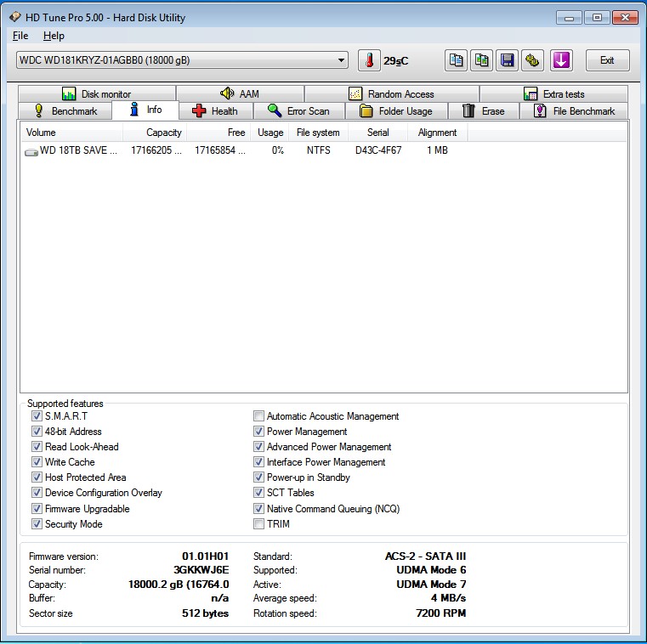647x644 pixels.
Task: Click the 512 bytes sector size value
Action: click(205, 613)
